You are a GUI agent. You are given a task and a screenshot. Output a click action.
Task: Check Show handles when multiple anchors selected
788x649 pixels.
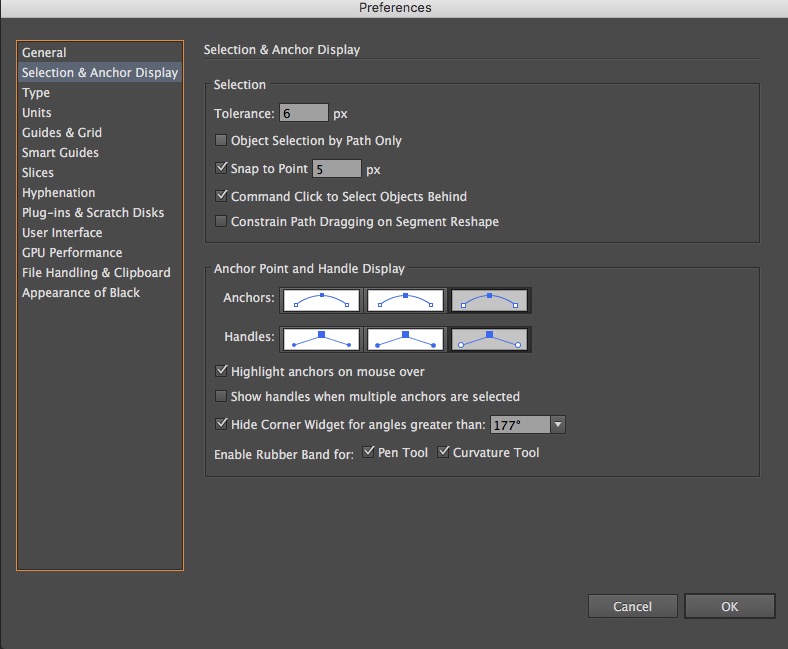[x=221, y=396]
